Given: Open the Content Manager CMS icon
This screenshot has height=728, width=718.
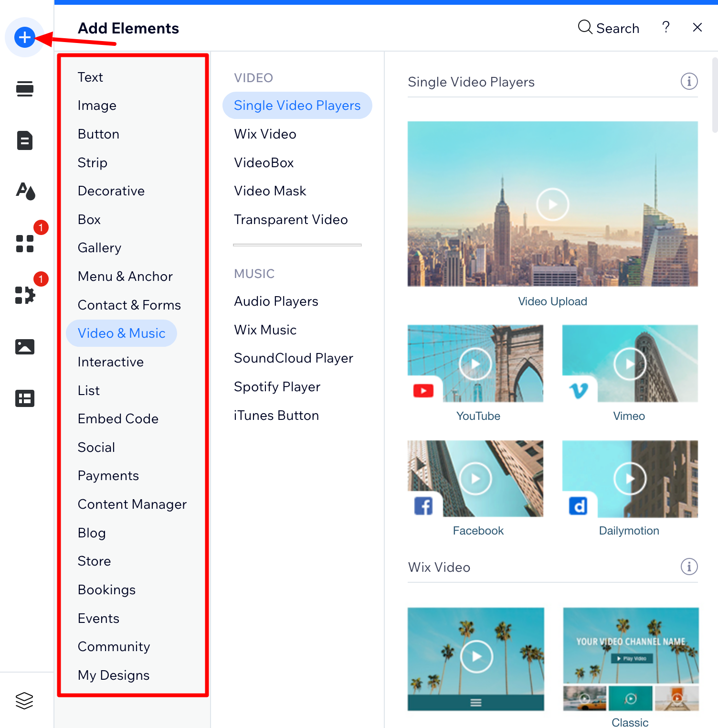Looking at the screenshot, I should (x=24, y=398).
